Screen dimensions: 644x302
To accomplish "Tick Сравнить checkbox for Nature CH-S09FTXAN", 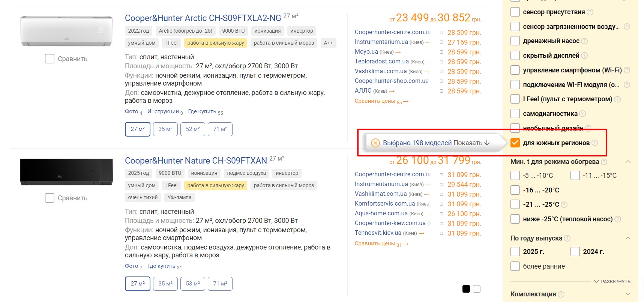I will 50,198.
